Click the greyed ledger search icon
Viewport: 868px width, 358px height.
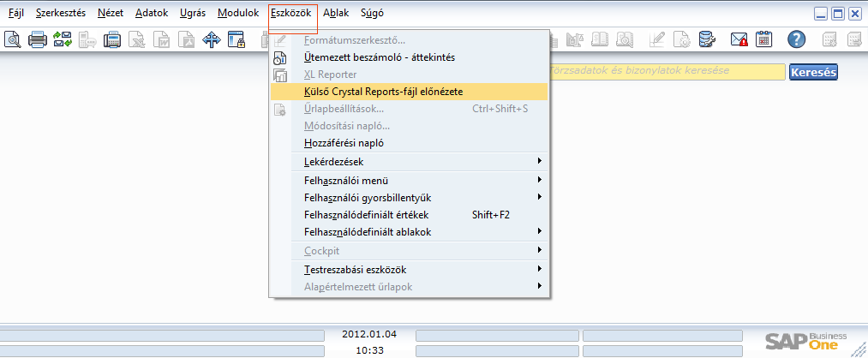click(x=625, y=39)
